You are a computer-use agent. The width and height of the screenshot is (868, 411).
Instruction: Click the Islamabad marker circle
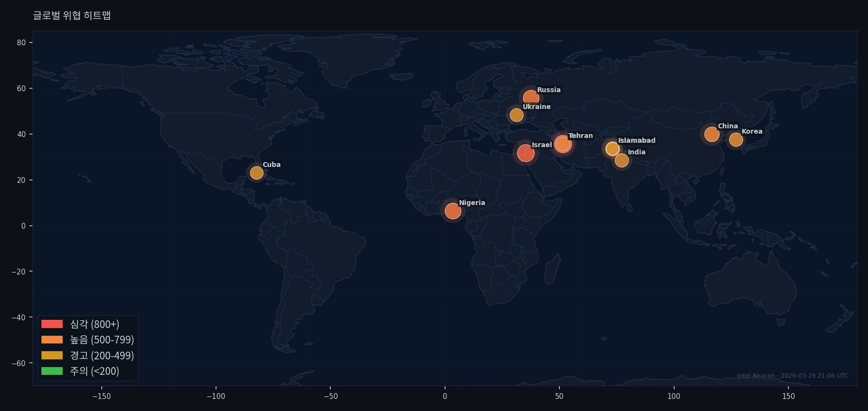click(612, 149)
